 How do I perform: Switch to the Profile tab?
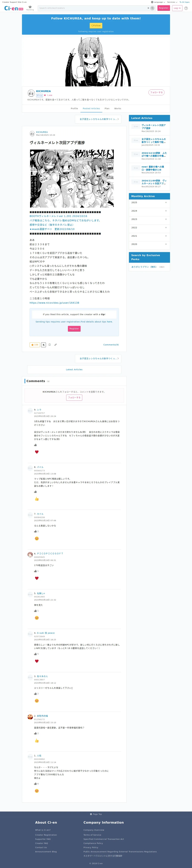(x=74, y=108)
